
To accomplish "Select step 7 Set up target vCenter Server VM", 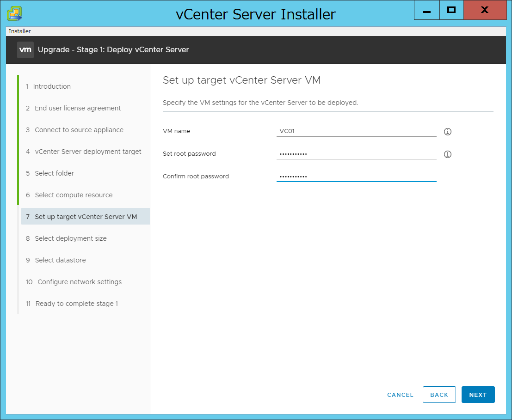I will point(85,217).
